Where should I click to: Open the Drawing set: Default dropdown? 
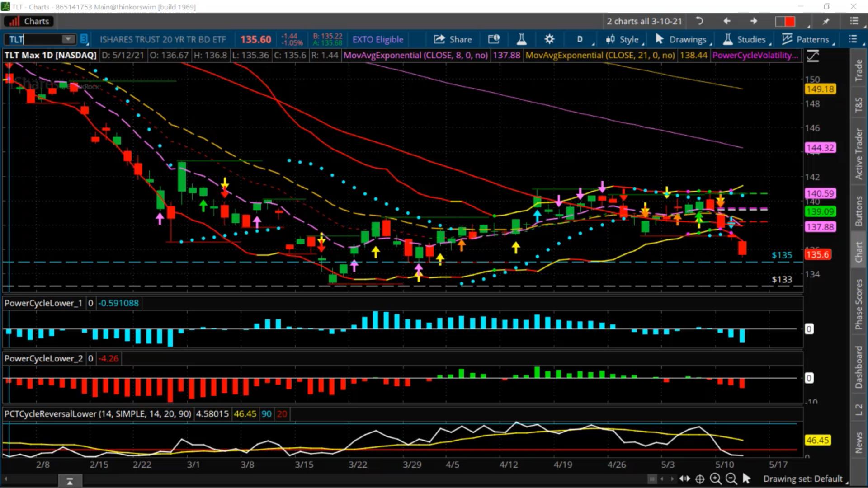(x=805, y=479)
